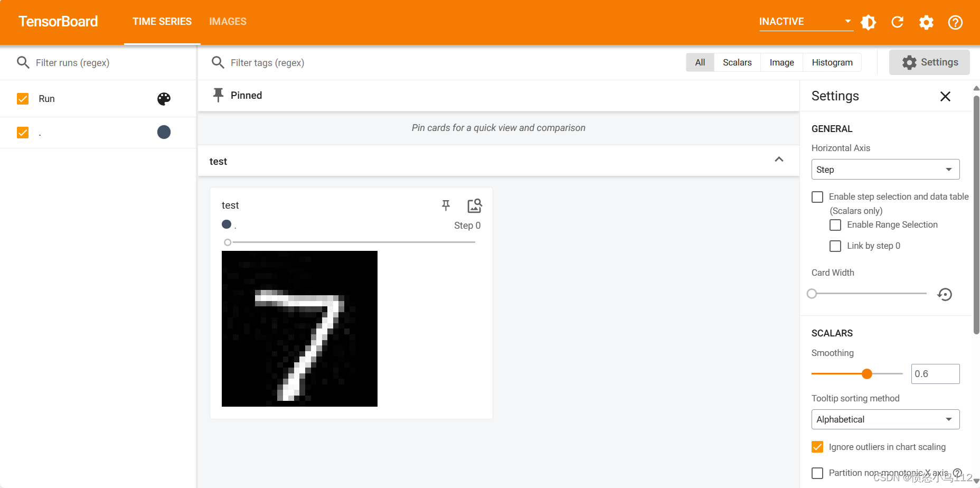Image resolution: width=980 pixels, height=488 pixels.
Task: Check Partition non-monotonic X axis
Action: click(x=817, y=473)
